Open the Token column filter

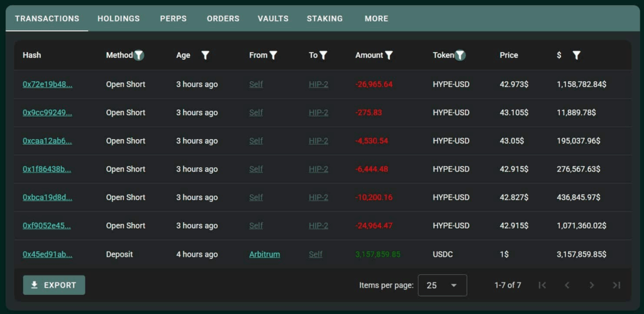[460, 55]
